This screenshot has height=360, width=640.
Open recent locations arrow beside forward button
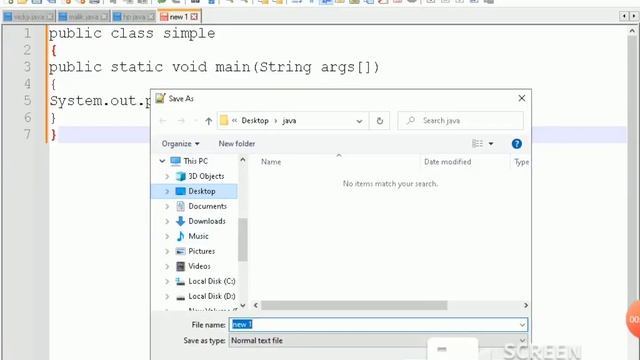click(196, 121)
